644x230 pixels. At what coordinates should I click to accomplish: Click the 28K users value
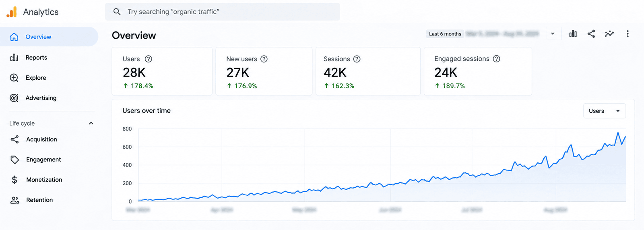click(x=134, y=73)
